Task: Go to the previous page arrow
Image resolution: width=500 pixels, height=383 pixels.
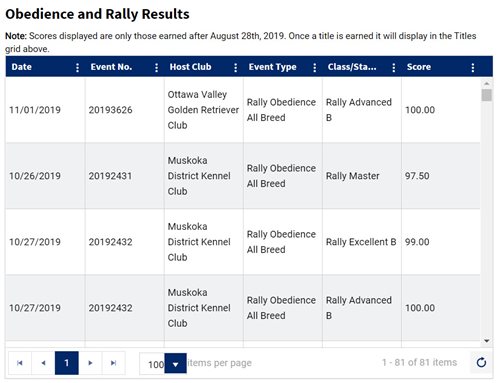Action: (x=43, y=363)
